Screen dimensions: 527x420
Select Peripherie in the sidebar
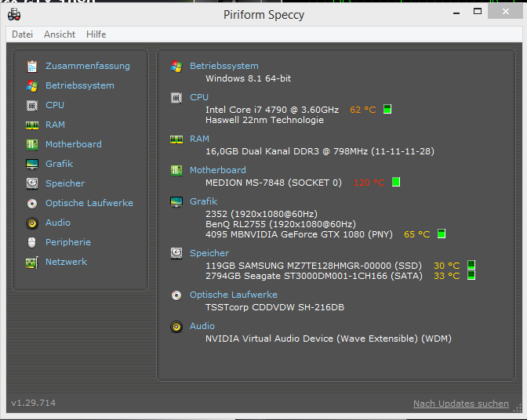click(x=68, y=242)
